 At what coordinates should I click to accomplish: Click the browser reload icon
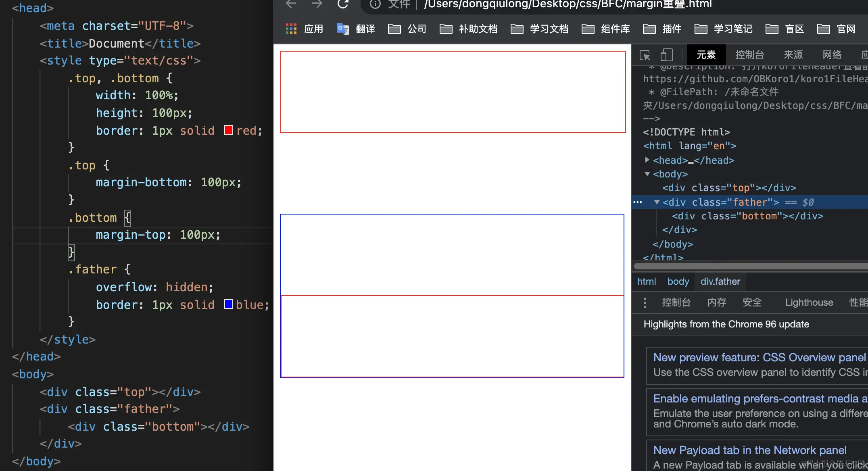[x=343, y=4]
